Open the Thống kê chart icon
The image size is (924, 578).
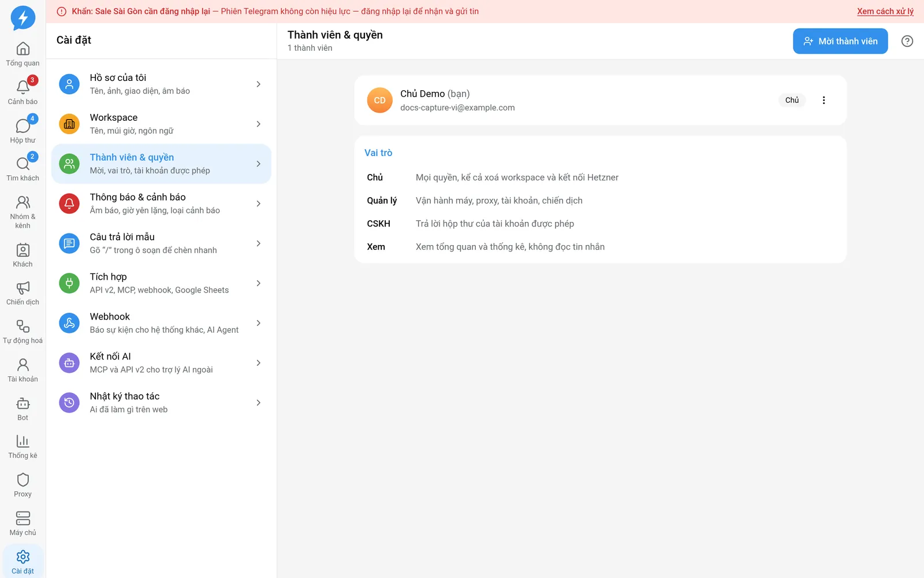click(23, 442)
